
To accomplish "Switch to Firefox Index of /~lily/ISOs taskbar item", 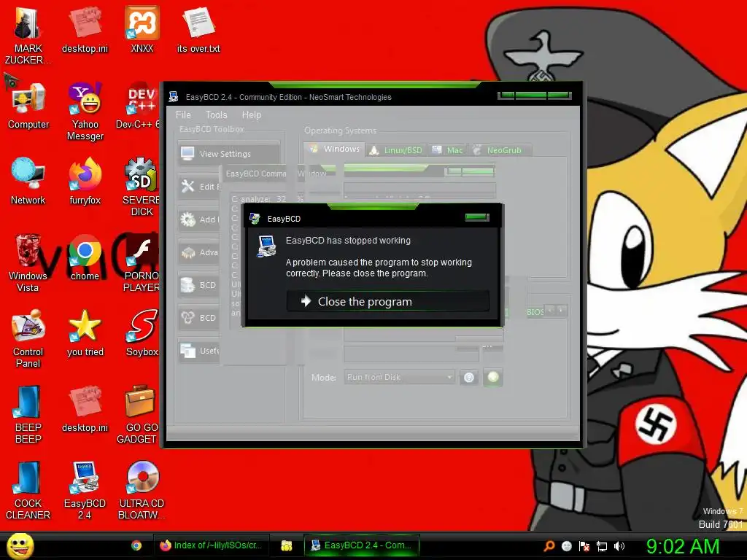I will click(212, 545).
